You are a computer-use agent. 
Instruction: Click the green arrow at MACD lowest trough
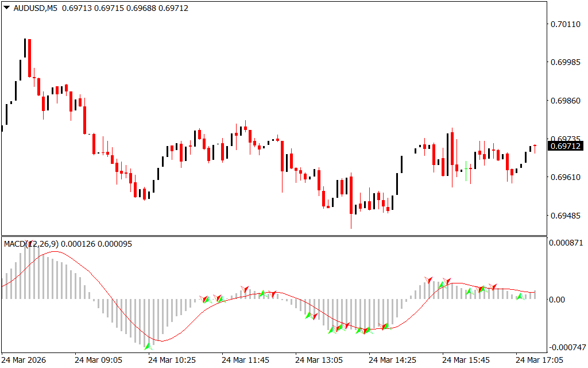[148, 346]
